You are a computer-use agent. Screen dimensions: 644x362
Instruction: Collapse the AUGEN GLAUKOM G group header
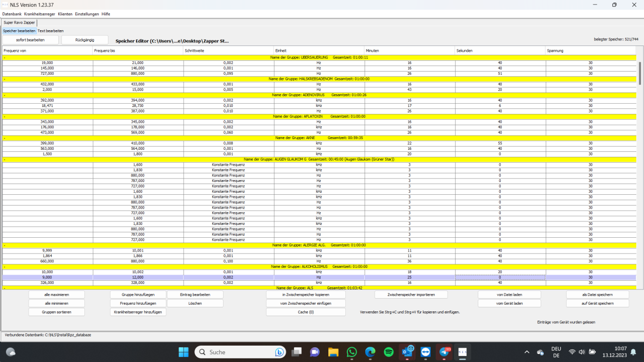click(5, 160)
